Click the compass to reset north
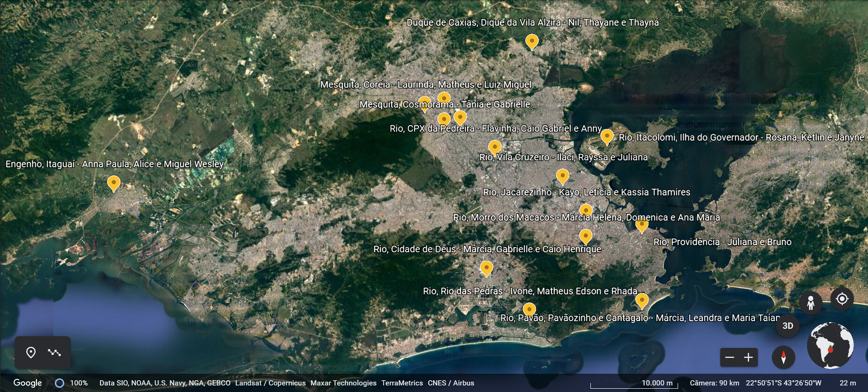Screen dimensions: 868x392 tap(783, 358)
